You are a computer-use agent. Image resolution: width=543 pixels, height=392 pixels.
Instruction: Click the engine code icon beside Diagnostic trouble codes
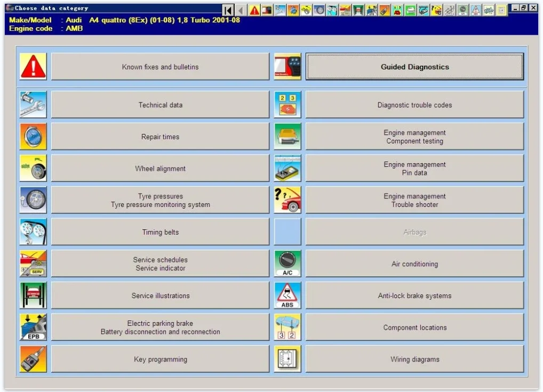(x=288, y=105)
